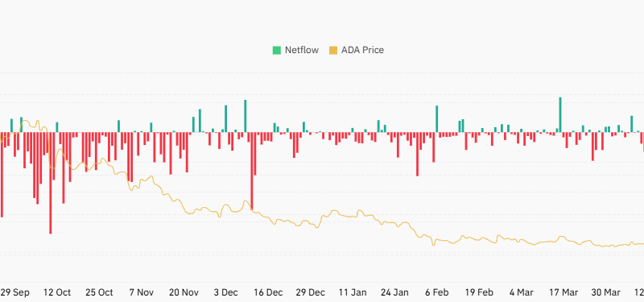This screenshot has width=644, height=302.
Task: Select the 29 Dec date label
Action: pos(311,292)
